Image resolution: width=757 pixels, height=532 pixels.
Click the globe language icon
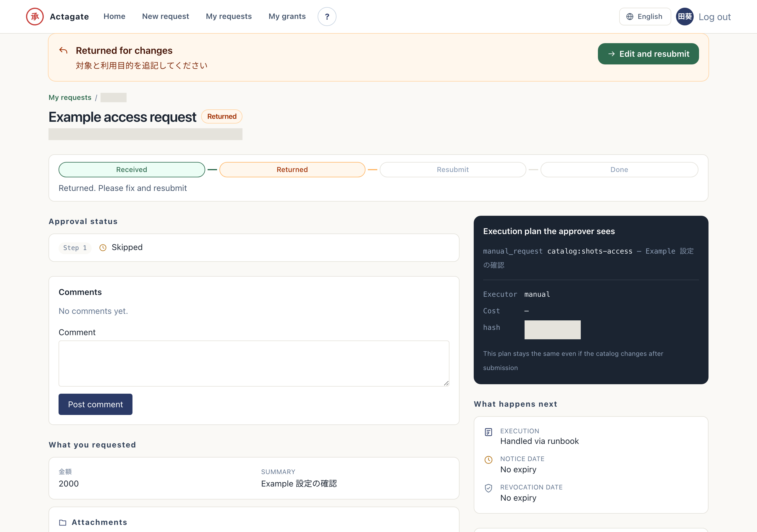click(x=630, y=17)
